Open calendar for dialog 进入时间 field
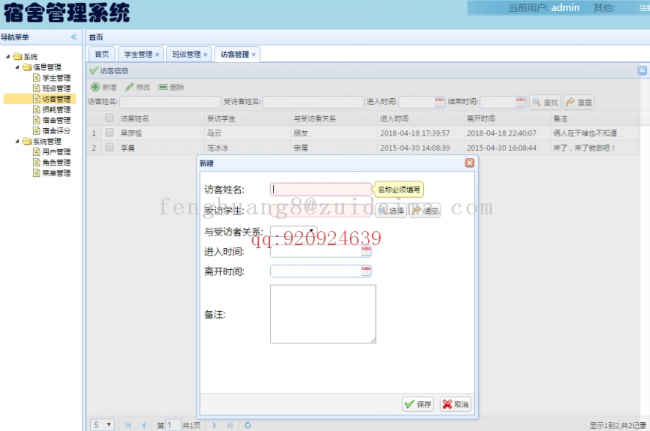The width and height of the screenshot is (650, 431). coord(366,250)
